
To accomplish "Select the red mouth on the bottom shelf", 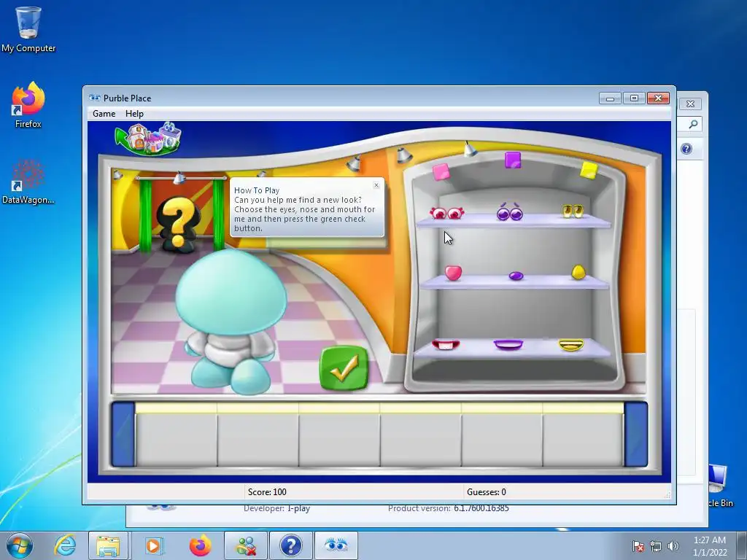I will [x=446, y=344].
